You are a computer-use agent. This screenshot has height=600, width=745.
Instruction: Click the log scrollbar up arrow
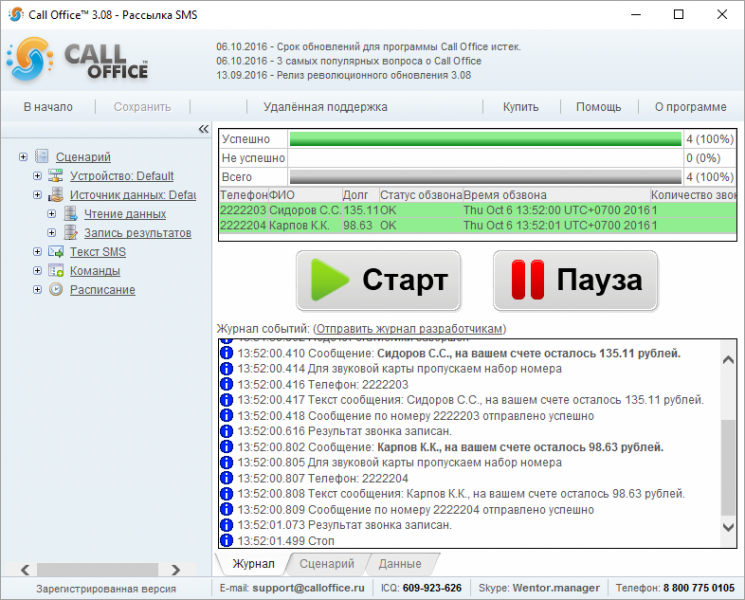coord(728,360)
